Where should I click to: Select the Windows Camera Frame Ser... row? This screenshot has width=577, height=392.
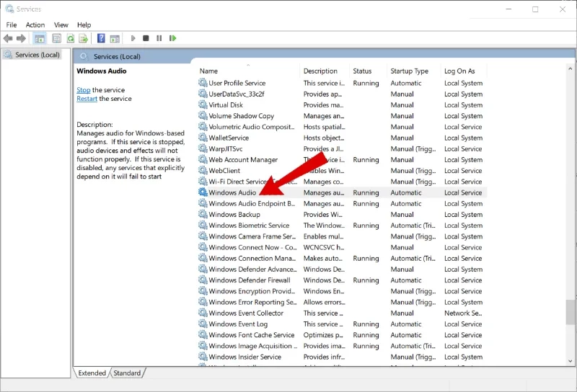click(x=342, y=236)
